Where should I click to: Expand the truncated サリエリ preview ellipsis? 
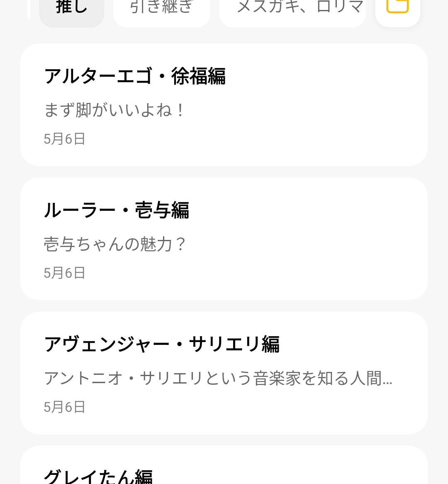pos(387,379)
